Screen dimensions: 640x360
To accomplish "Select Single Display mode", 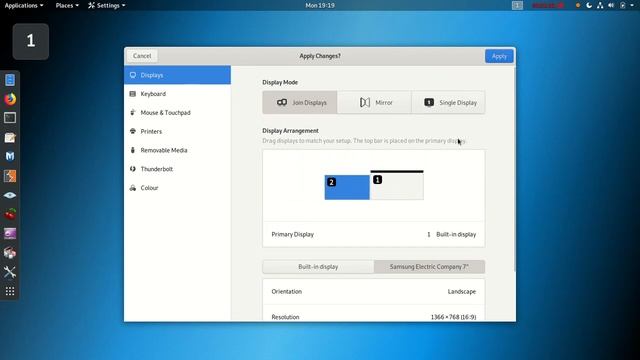I will [x=448, y=102].
